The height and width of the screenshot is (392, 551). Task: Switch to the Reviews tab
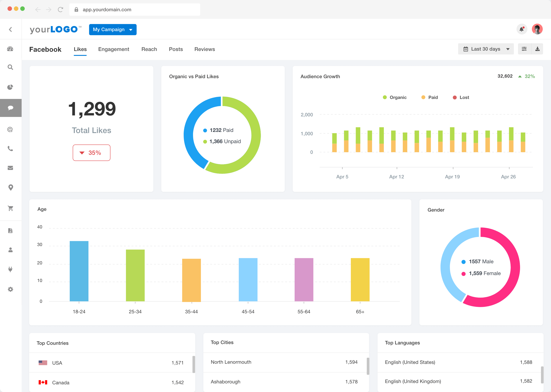204,49
